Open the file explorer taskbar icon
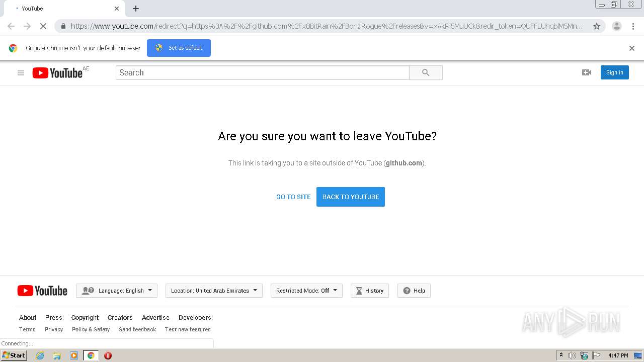Screen dimensions: 644x362 tap(57, 355)
